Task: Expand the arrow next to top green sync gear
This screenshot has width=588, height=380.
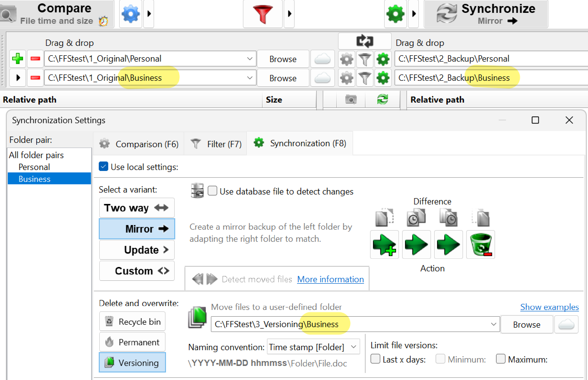Action: 414,14
